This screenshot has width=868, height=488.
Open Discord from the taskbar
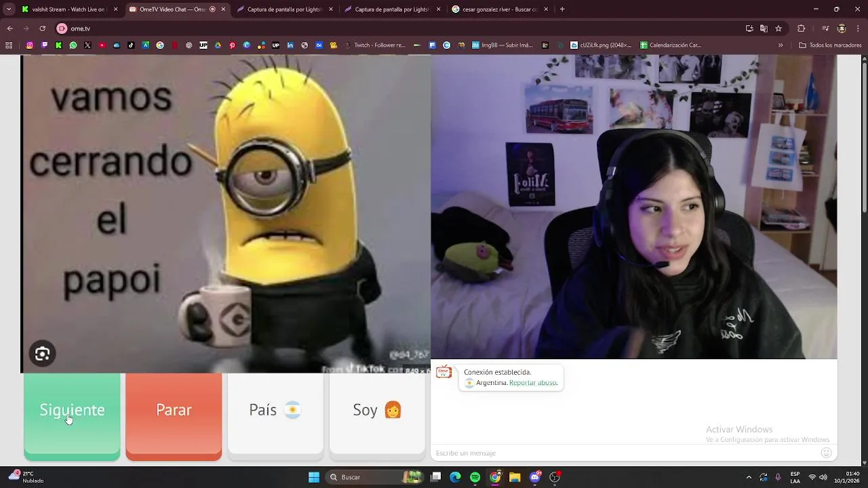(534, 477)
